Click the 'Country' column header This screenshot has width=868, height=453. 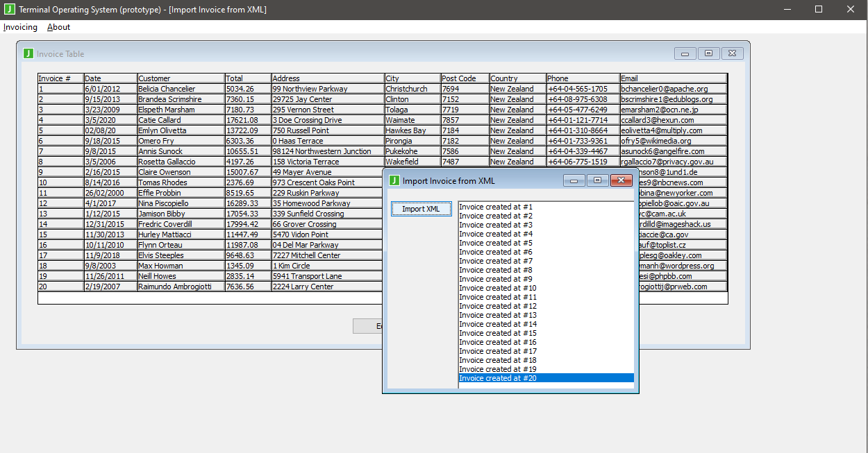(x=517, y=78)
